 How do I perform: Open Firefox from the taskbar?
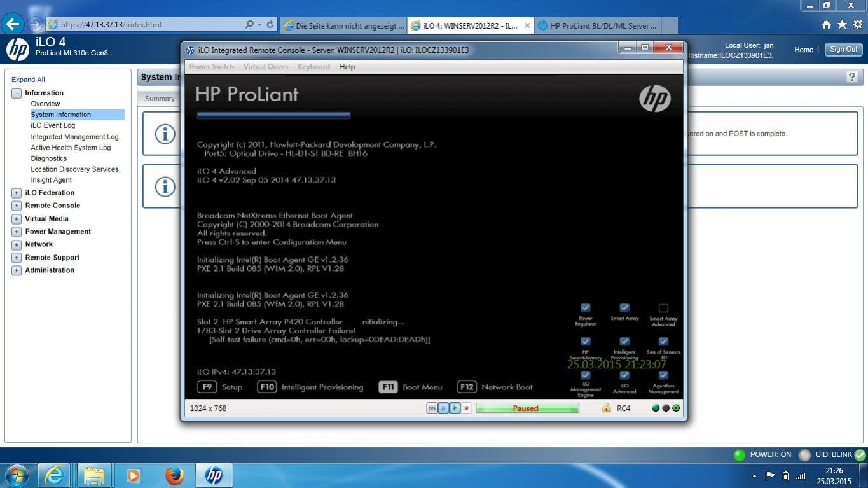coord(174,475)
